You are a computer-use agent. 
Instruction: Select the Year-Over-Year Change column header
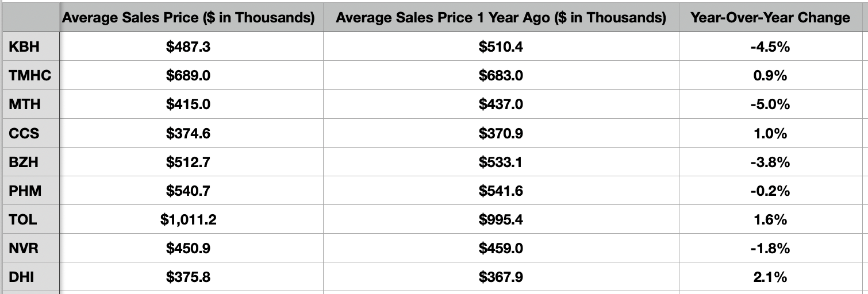(x=770, y=18)
